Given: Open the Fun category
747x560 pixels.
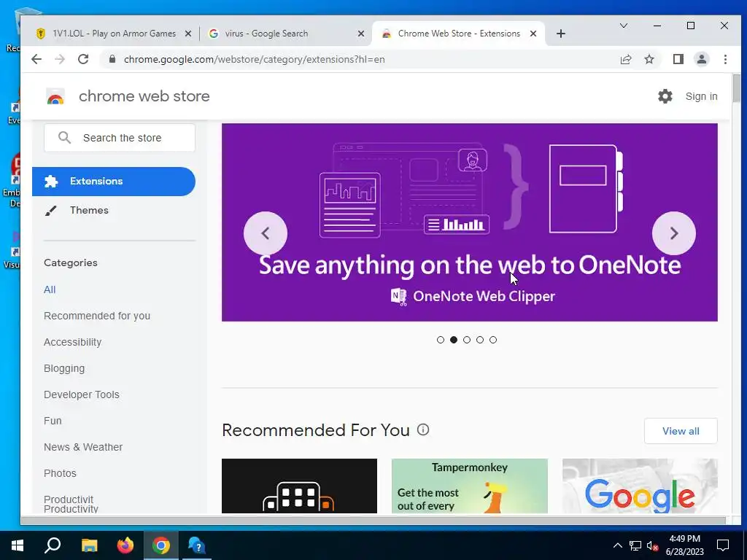Looking at the screenshot, I should pyautogui.click(x=53, y=421).
